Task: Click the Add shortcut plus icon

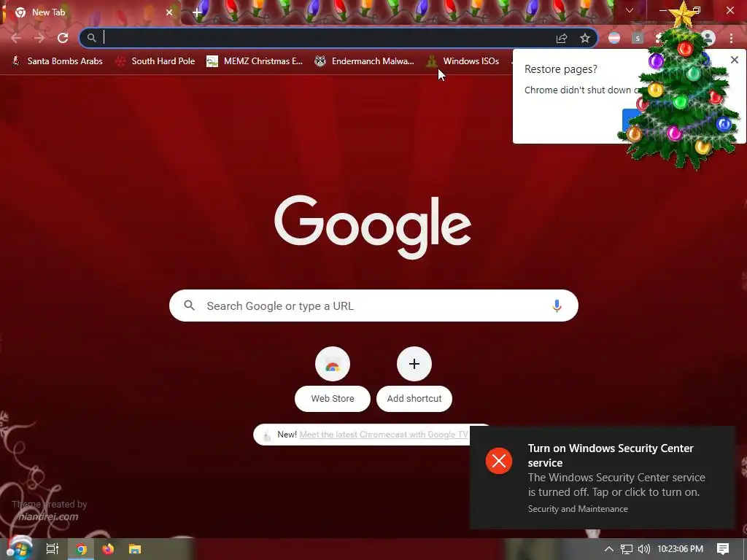Action: (414, 365)
